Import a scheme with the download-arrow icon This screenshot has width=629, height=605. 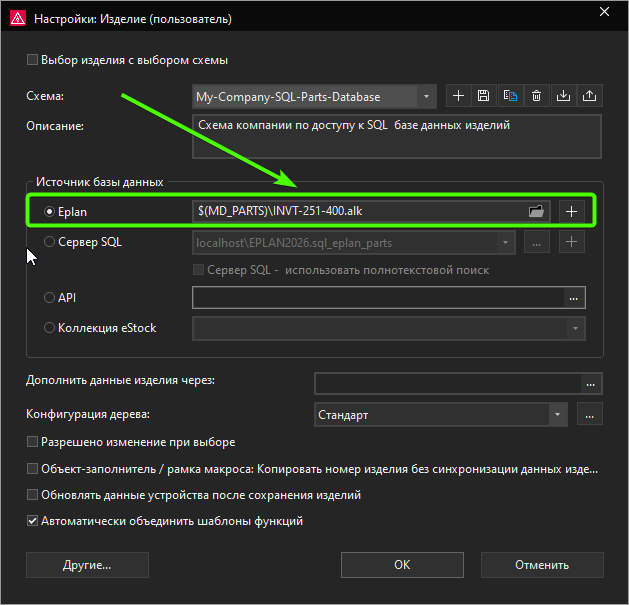(563, 96)
